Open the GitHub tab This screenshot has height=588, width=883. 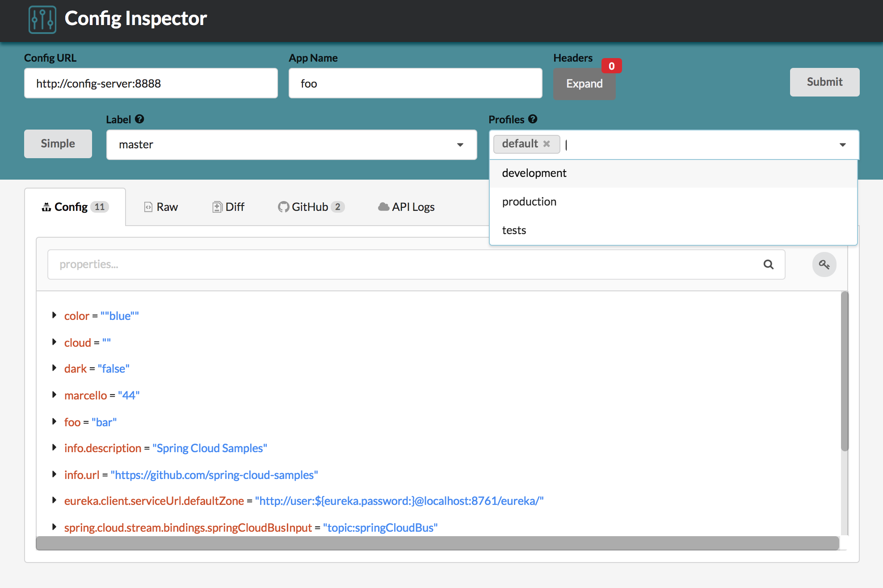[311, 207]
